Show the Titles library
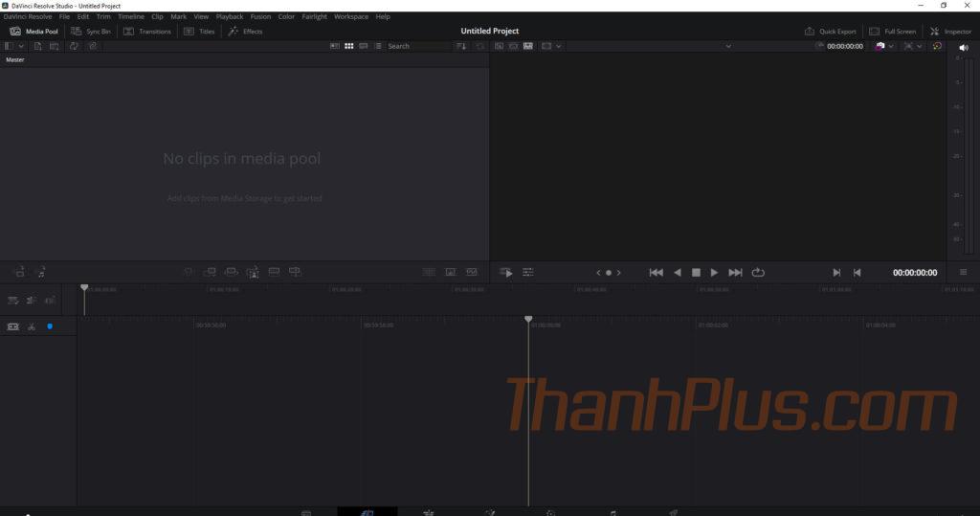The height and width of the screenshot is (516, 980). (199, 32)
